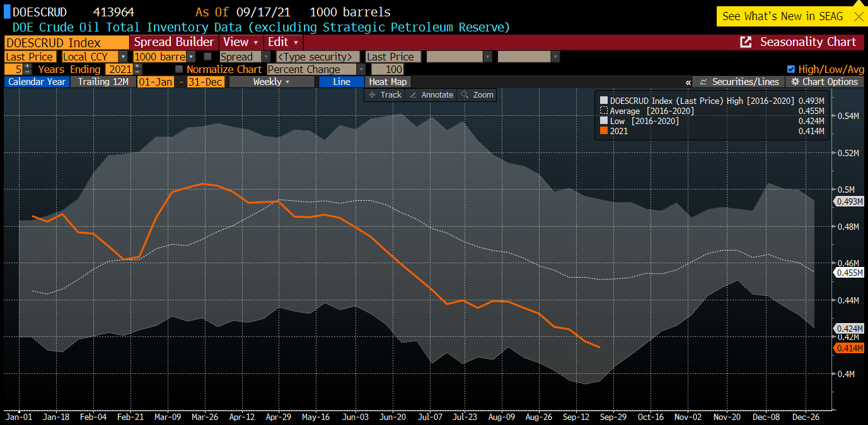Click the orange 2021 legend swatch

[x=604, y=131]
